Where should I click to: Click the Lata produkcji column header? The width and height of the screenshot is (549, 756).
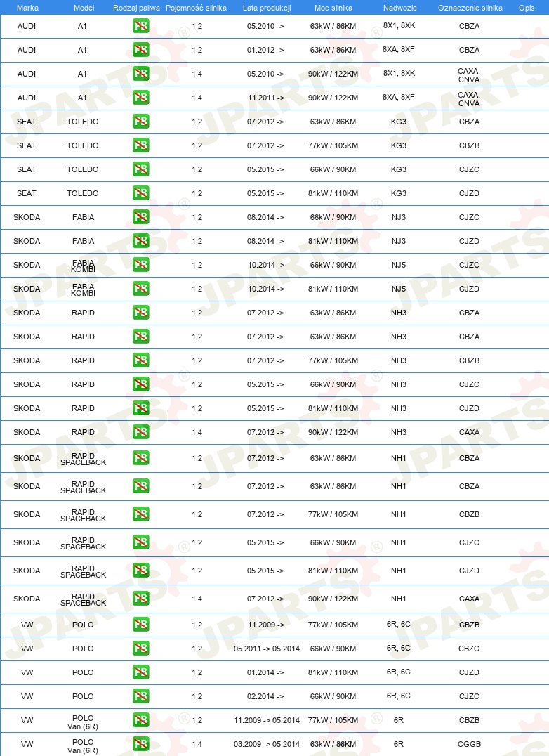pyautogui.click(x=267, y=8)
